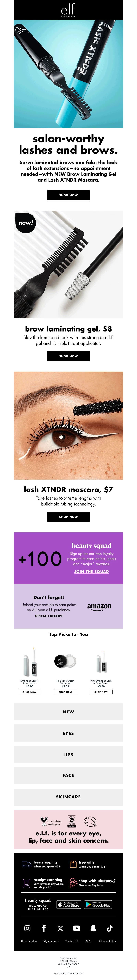Open the X social icon
Screen dimensions: 137x980
(x=60, y=928)
